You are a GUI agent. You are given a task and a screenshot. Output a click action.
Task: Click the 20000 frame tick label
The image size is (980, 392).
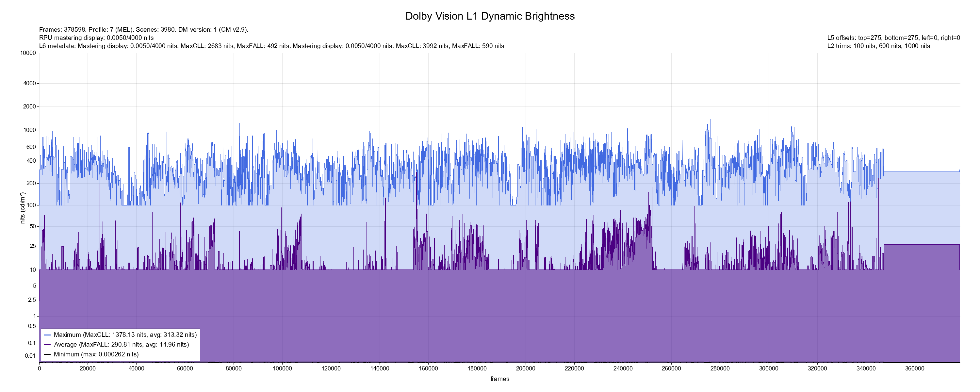point(88,369)
